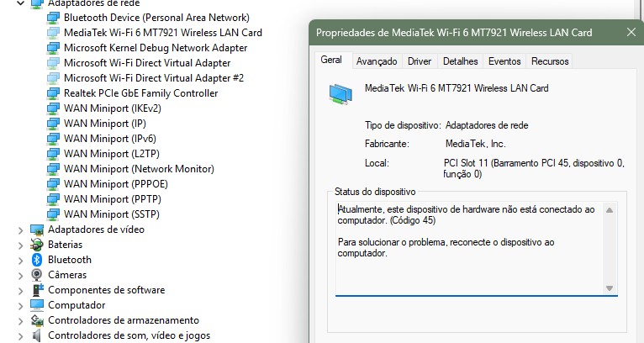The width and height of the screenshot is (644, 343).
Task: Expand the Bluetooth category
Action: (x=20, y=261)
